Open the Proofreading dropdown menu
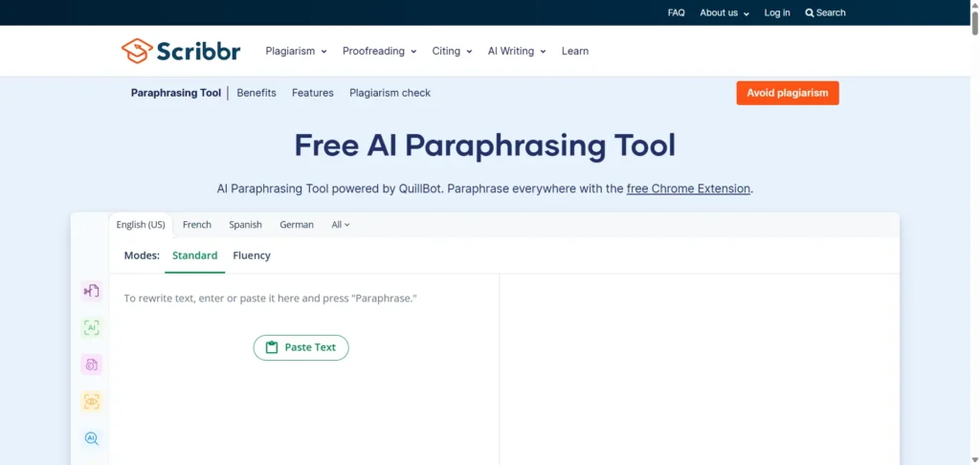 379,51
